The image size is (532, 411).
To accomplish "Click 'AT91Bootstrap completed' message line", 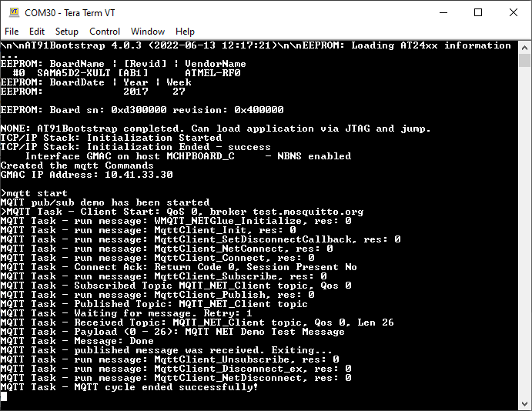I will click(216, 129).
